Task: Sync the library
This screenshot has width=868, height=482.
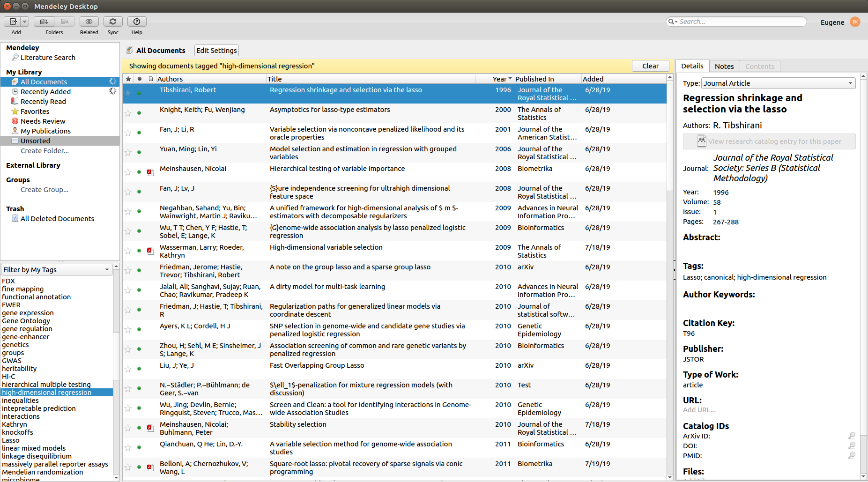Action: tap(113, 22)
